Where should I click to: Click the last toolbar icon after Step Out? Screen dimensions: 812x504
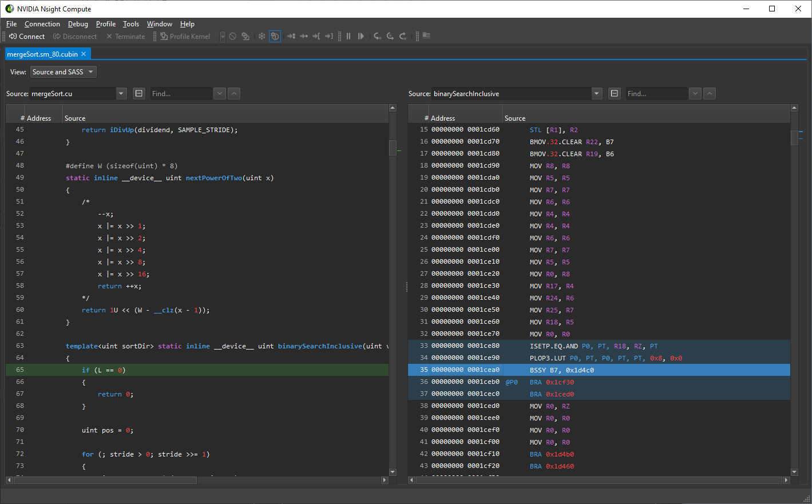(x=426, y=36)
